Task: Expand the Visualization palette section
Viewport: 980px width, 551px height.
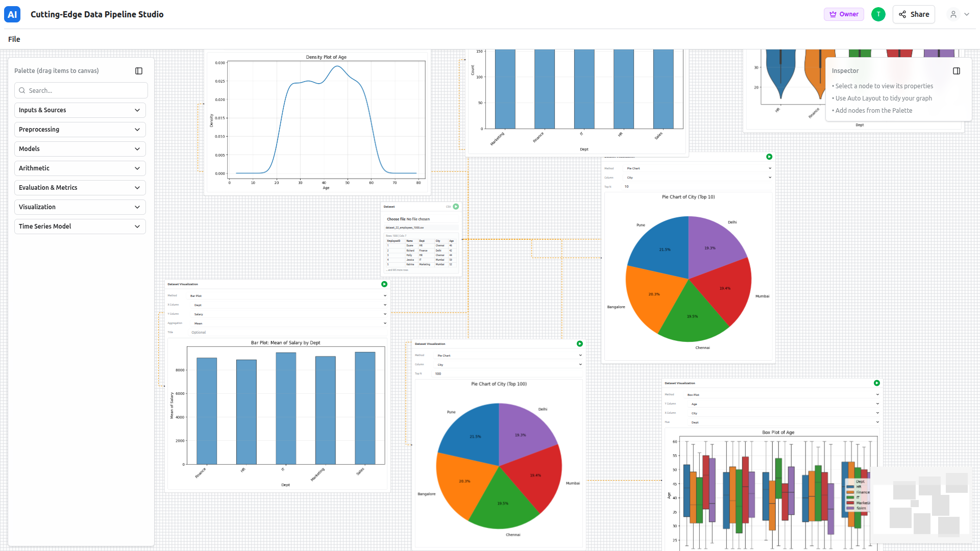Action: 80,207
